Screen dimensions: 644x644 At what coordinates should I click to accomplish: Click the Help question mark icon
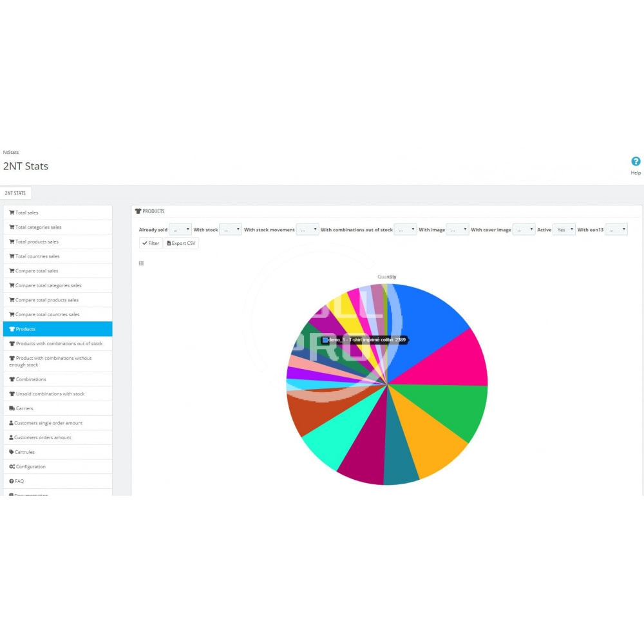pos(636,162)
